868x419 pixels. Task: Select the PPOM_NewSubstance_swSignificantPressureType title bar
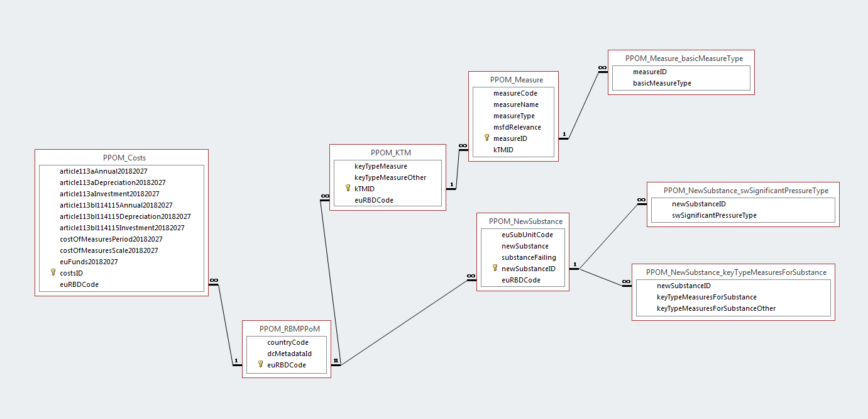coord(745,191)
